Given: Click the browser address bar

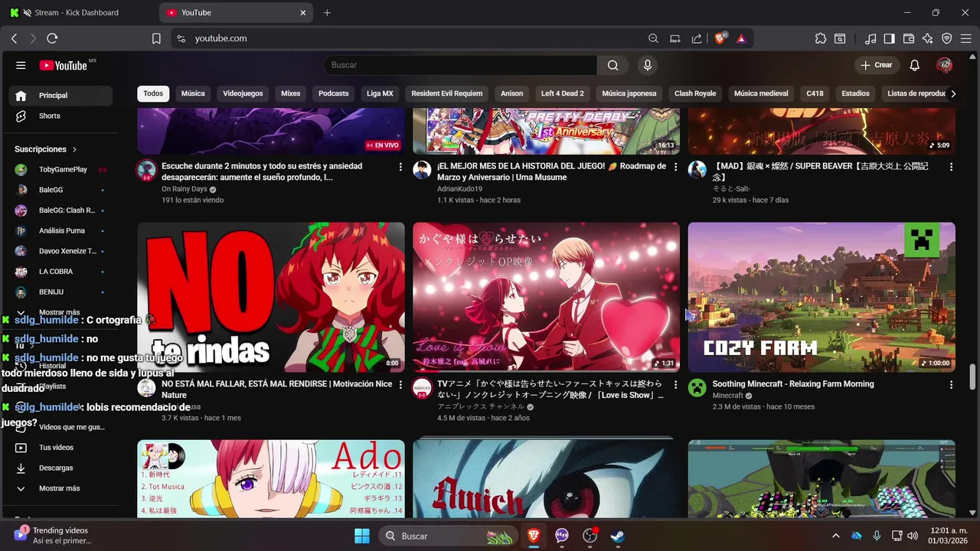Looking at the screenshot, I should click(x=413, y=38).
